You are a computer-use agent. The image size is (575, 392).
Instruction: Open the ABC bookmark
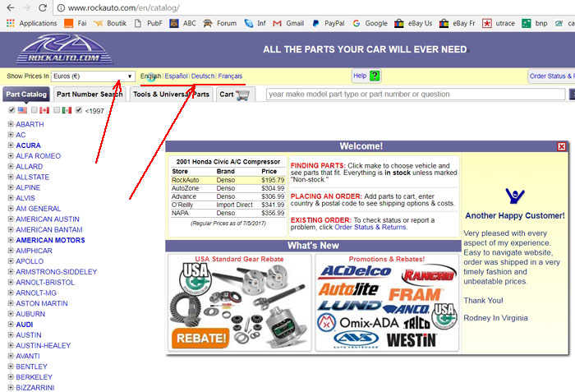coord(182,23)
